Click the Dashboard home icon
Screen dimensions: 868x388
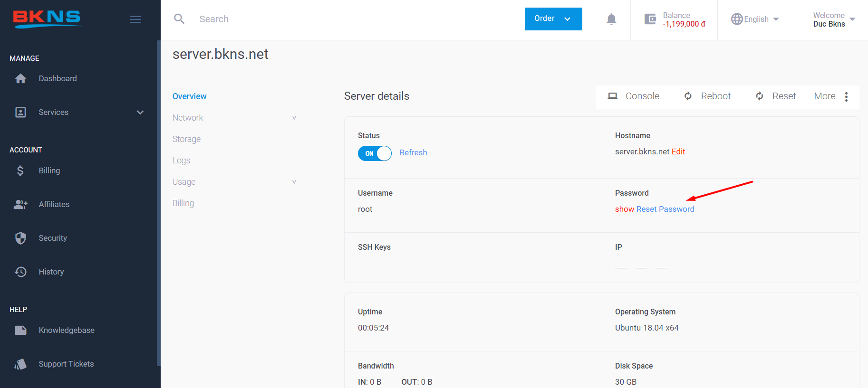click(x=20, y=78)
